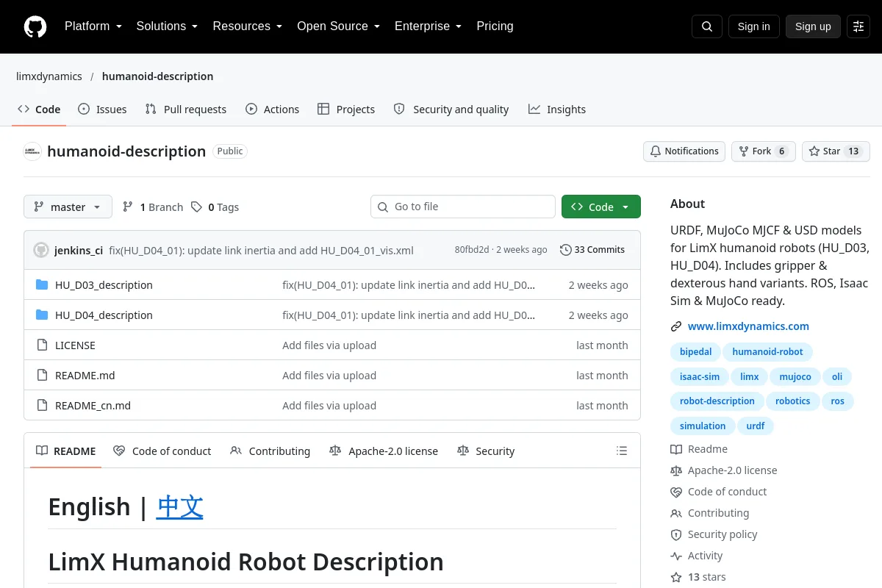Click the star icon beside 13 stars

[x=676, y=577]
